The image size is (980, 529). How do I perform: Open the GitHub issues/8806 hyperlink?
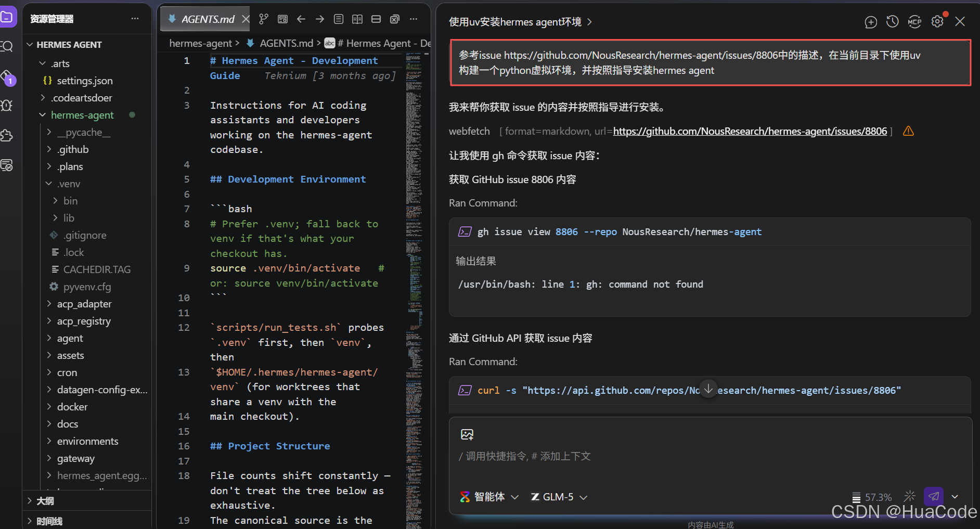tap(750, 131)
